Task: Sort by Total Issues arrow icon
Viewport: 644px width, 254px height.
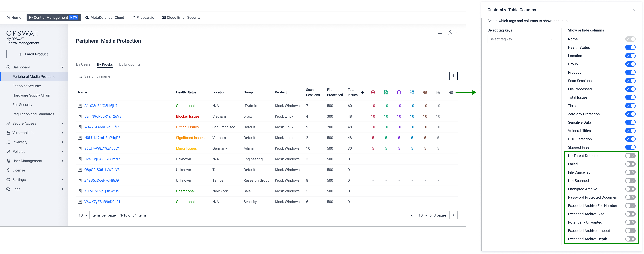Action: coord(362,93)
